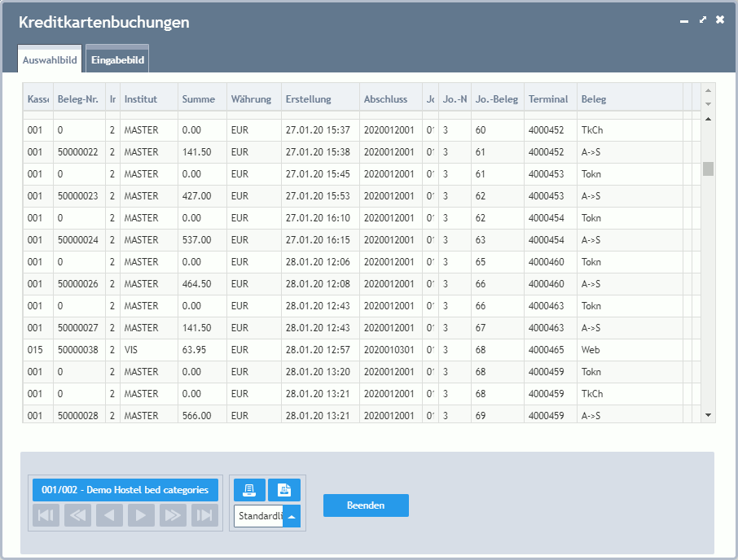
Task: Click Kasse value 015
Action: pos(35,350)
